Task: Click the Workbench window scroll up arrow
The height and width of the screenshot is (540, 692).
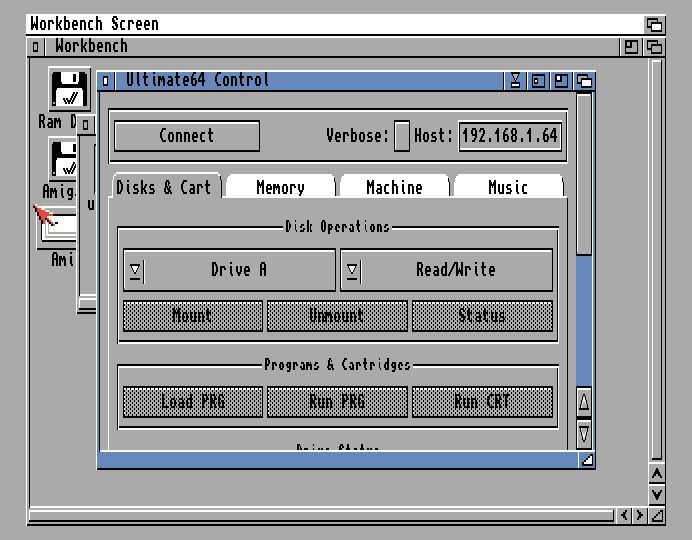Action: 657,474
